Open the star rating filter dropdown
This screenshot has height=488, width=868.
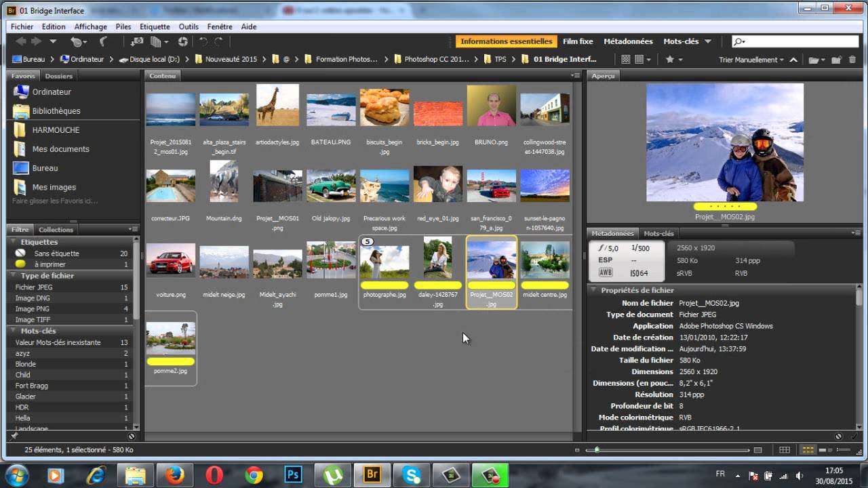(673, 60)
